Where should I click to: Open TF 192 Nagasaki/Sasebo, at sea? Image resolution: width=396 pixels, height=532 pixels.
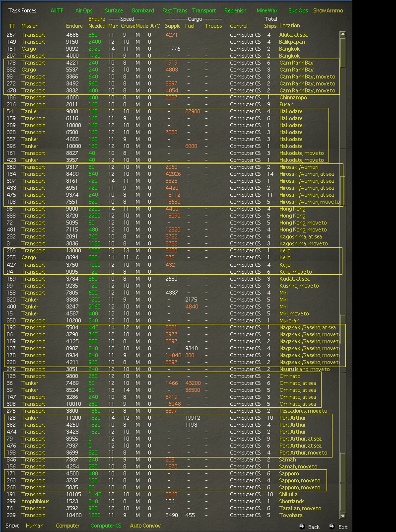tap(171, 327)
